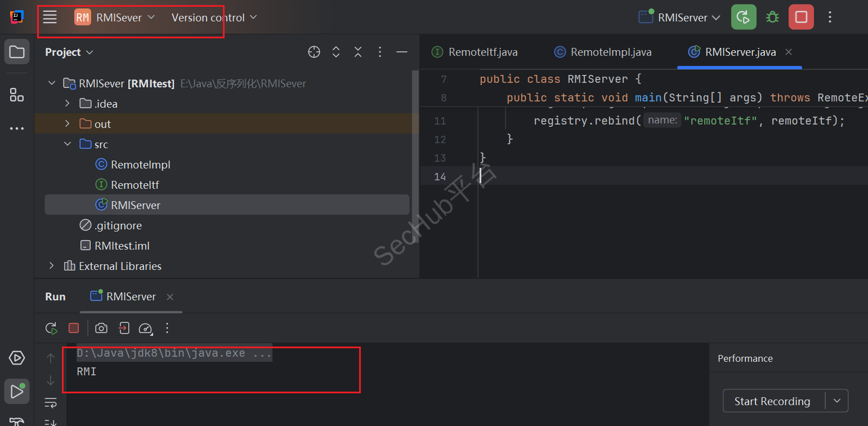Open the Structure tool window icon
This screenshot has width=868, height=426.
tap(17, 95)
